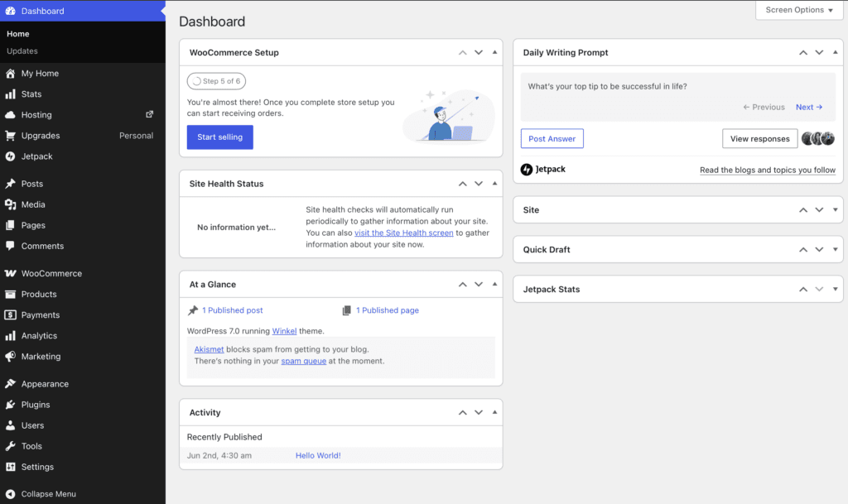Image resolution: width=848 pixels, height=504 pixels.
Task: Click the View responses button
Action: (x=760, y=139)
